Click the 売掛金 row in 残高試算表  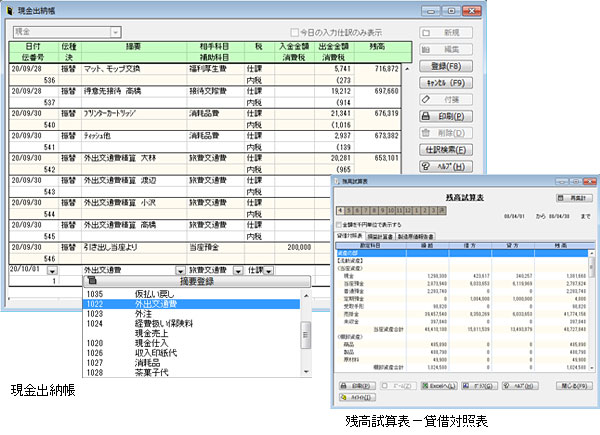(x=463, y=314)
